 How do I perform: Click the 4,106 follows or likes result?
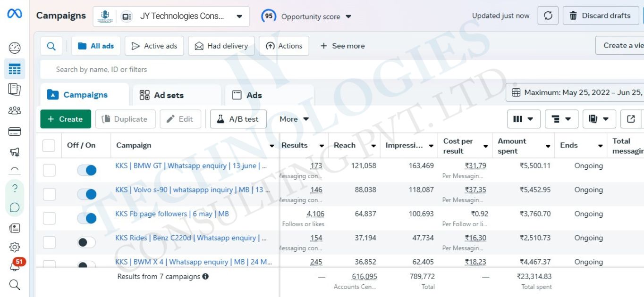coord(315,214)
